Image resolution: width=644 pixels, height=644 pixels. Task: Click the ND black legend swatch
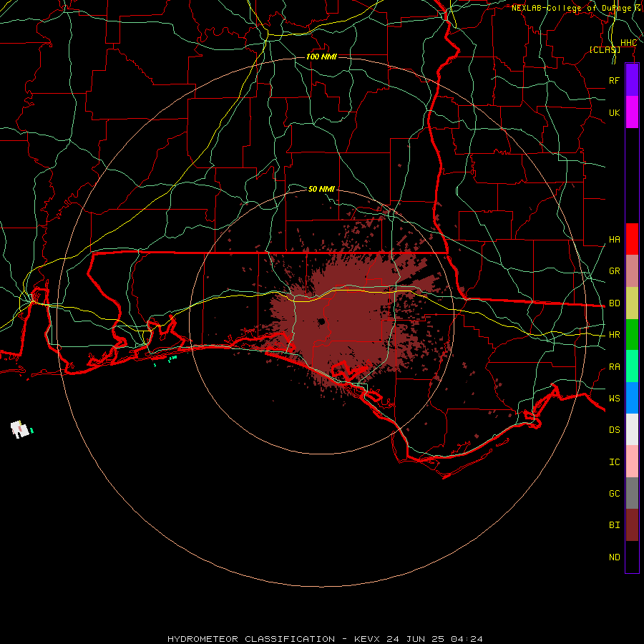click(632, 557)
